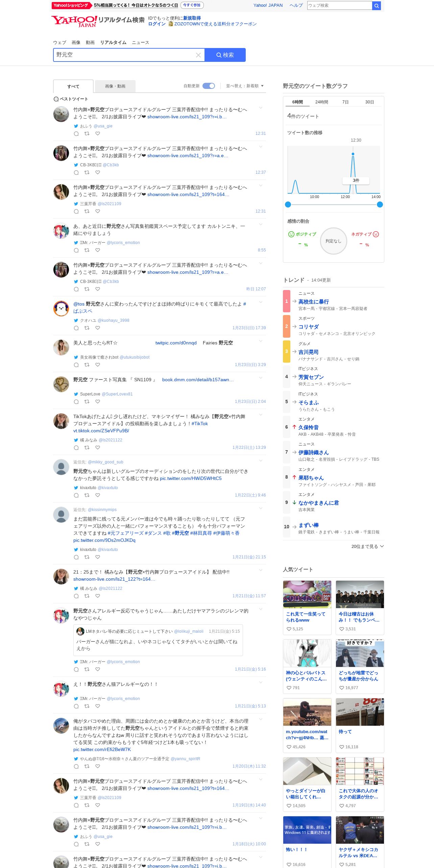Open the book.dmm.com photo book link
This screenshot has width=434, height=868.
coord(198,380)
